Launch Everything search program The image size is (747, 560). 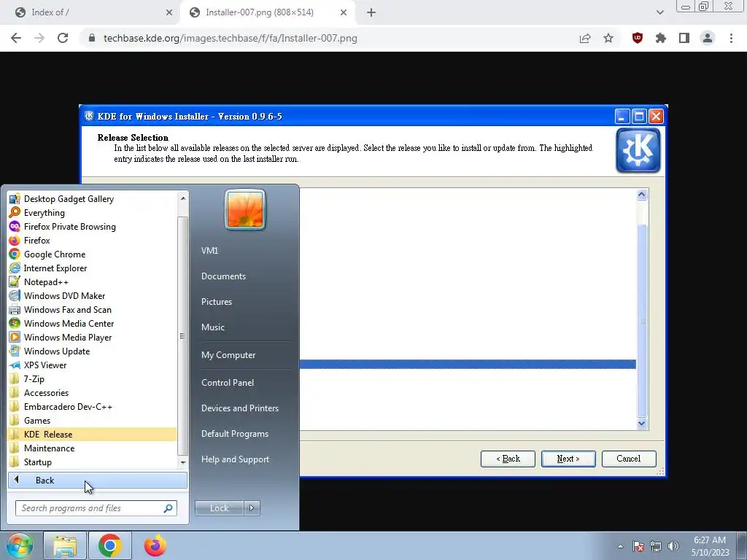pyautogui.click(x=92, y=212)
